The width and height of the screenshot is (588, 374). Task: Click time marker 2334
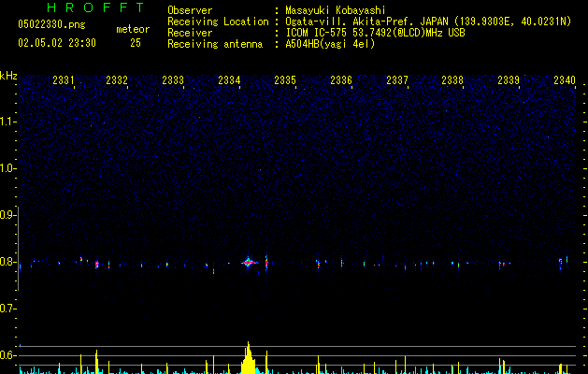tap(229, 80)
